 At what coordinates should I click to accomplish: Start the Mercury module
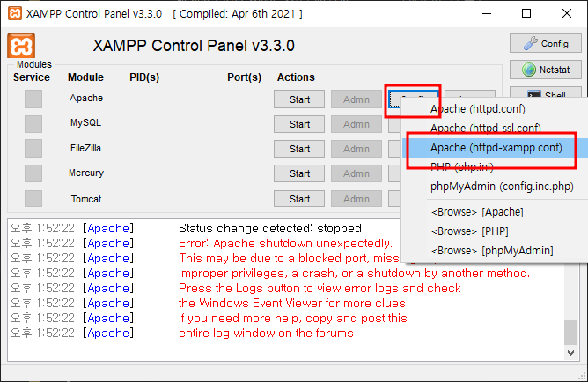pyautogui.click(x=299, y=173)
